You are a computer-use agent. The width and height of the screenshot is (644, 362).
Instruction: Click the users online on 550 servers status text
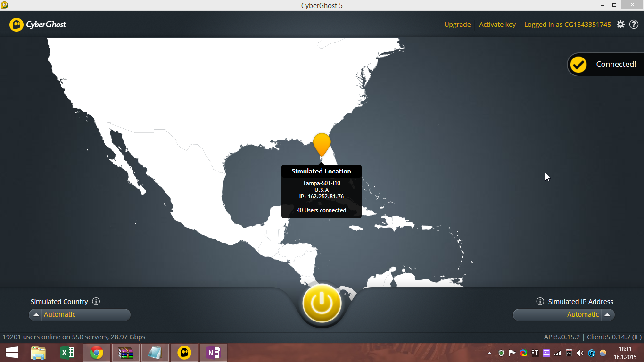pos(74,337)
